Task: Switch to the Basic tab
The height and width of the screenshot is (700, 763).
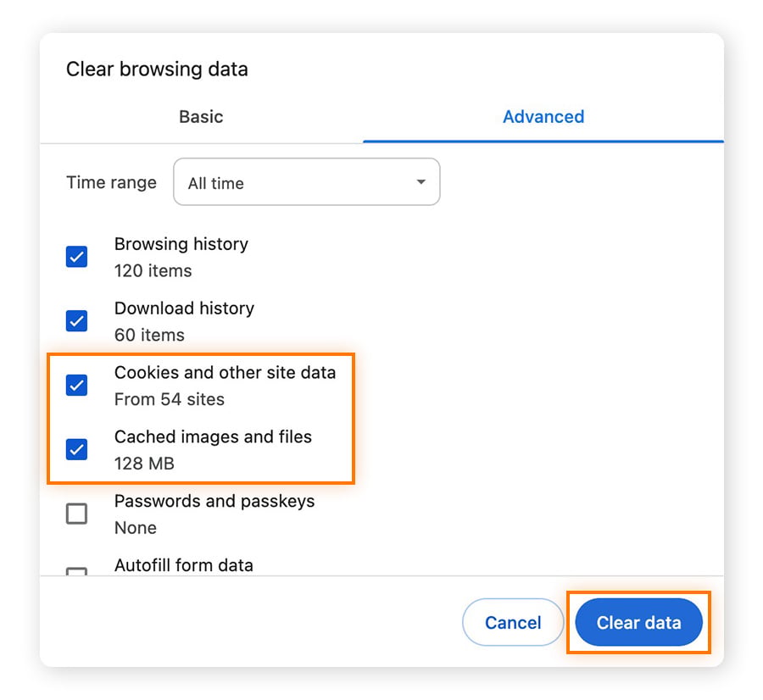Action: tap(201, 117)
